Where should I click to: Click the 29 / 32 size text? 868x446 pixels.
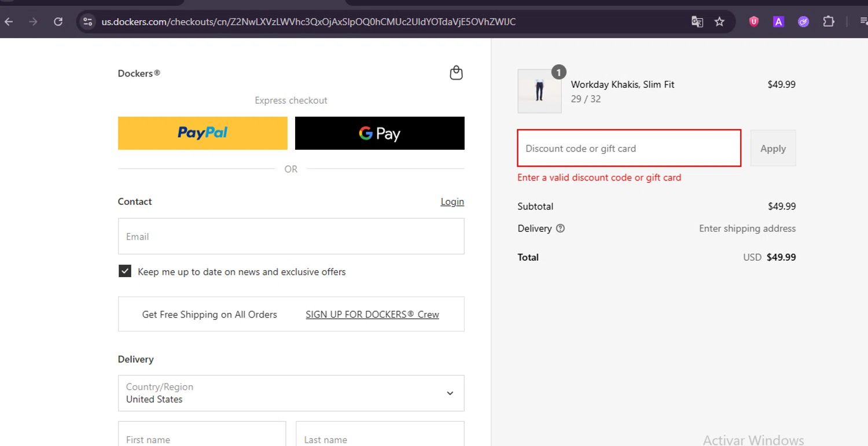(586, 99)
